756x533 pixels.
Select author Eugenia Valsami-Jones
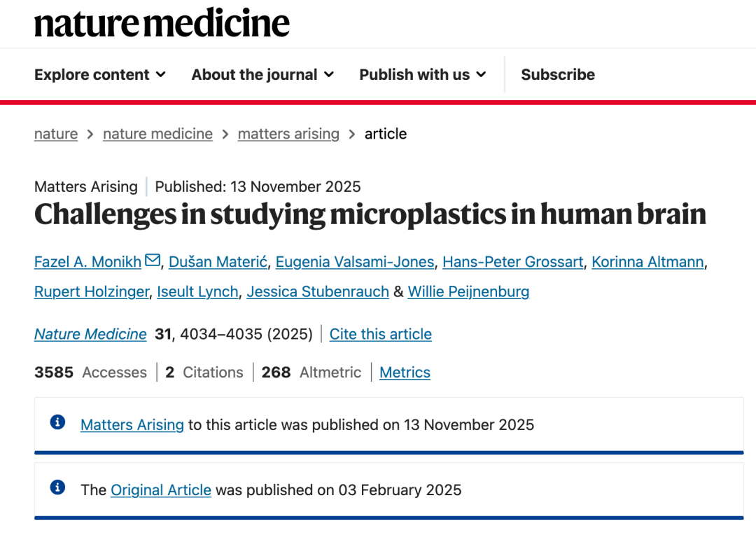[355, 262]
